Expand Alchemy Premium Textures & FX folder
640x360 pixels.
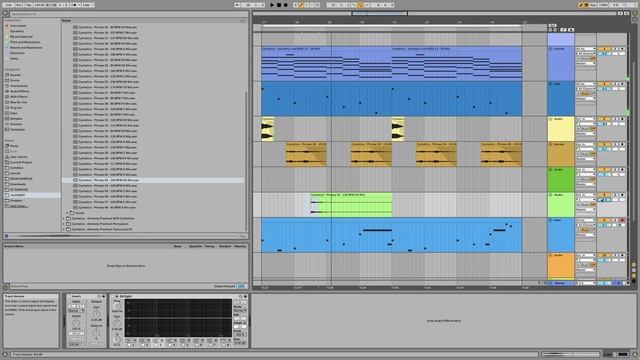(x=64, y=229)
